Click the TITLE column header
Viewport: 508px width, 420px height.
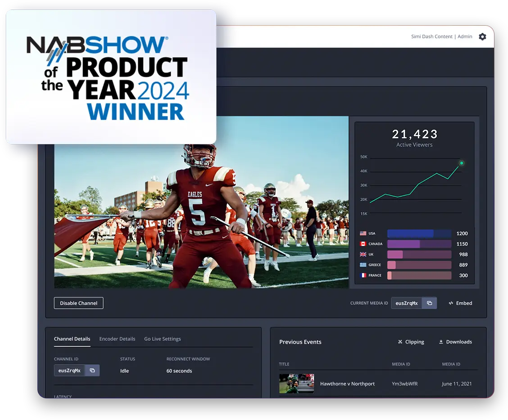tap(284, 364)
